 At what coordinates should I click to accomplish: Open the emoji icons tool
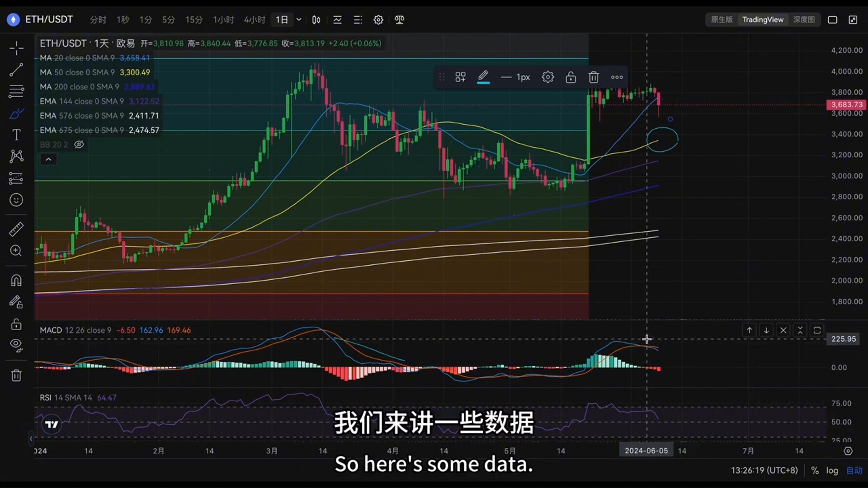16,200
